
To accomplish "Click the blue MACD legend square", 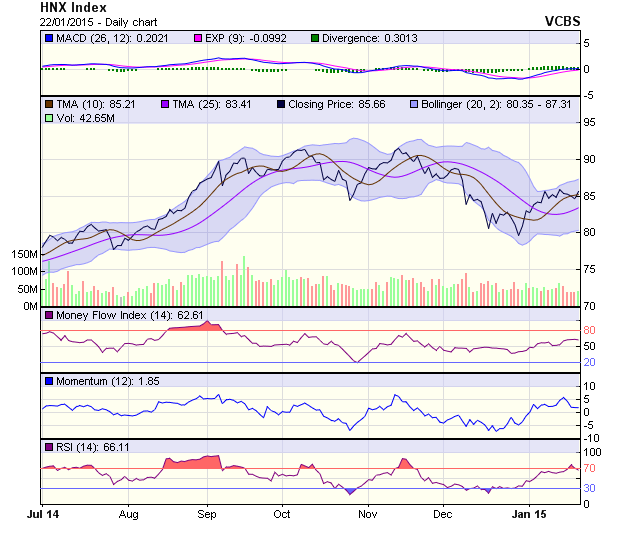I will click(48, 38).
